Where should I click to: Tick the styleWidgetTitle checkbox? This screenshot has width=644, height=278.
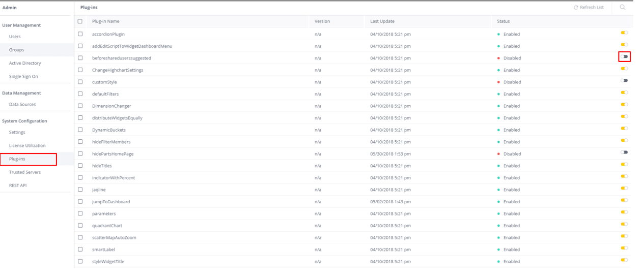click(x=80, y=261)
